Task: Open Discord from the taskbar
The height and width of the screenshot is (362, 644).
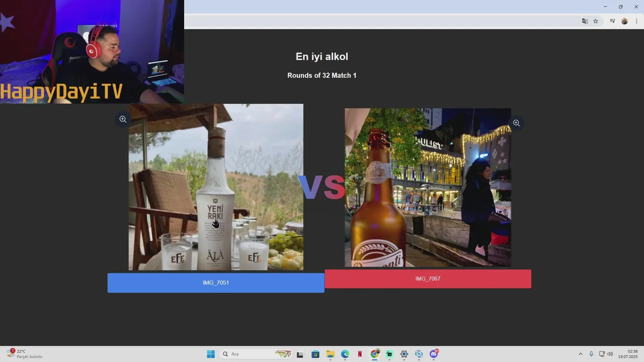Action: pos(434,354)
